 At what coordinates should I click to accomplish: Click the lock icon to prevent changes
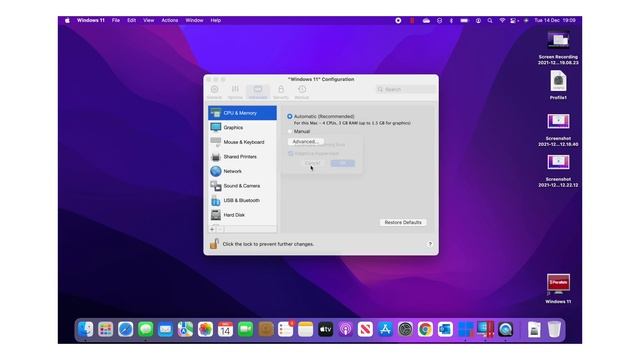point(214,244)
